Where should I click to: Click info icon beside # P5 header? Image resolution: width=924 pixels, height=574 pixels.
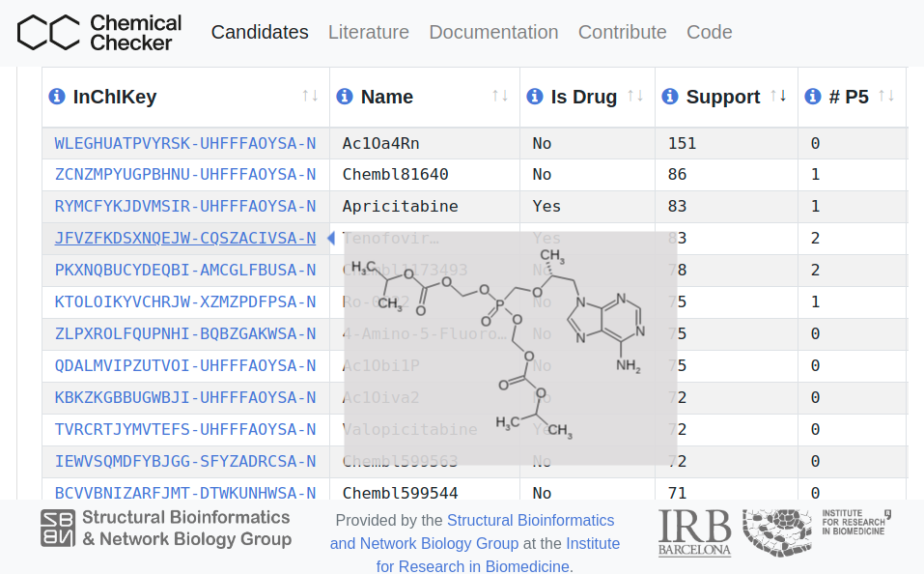coord(813,97)
